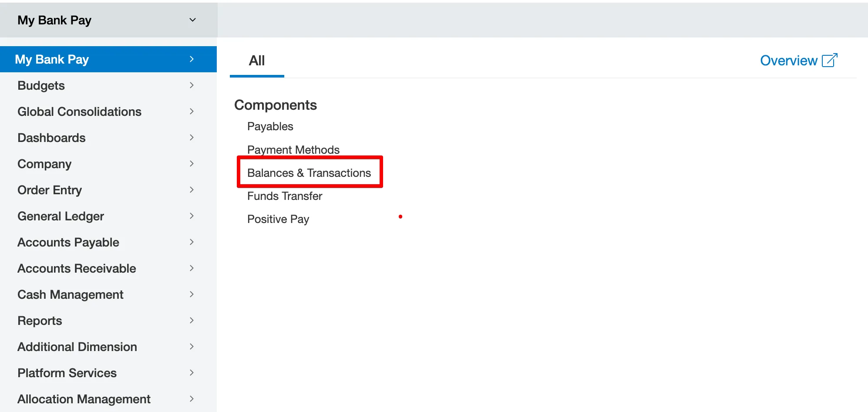This screenshot has width=868, height=412.
Task: Click the chevron beside Budgets
Action: coord(192,85)
